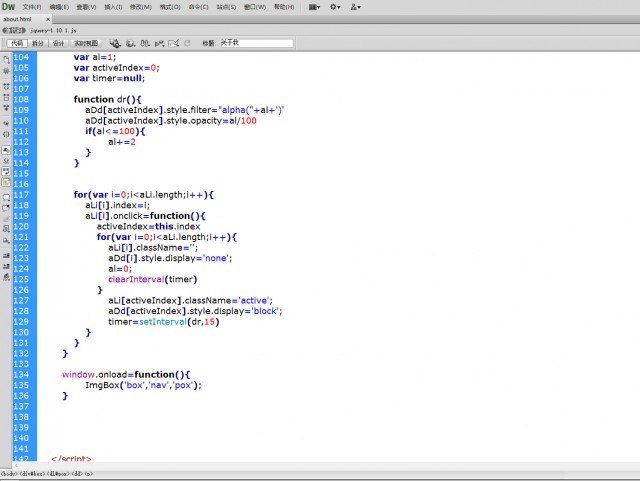This screenshot has width=640, height=481.
Task: Open the 格式(O) menu
Action: (170, 7)
